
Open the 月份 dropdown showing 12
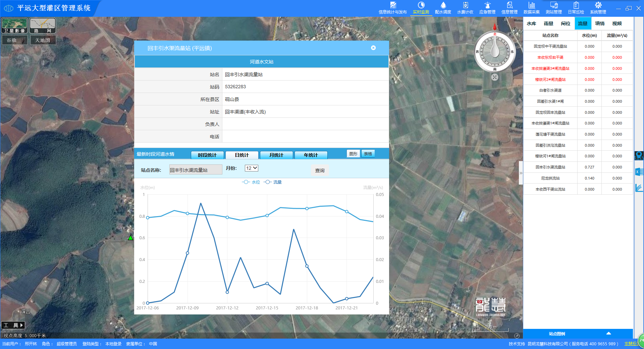251,168
